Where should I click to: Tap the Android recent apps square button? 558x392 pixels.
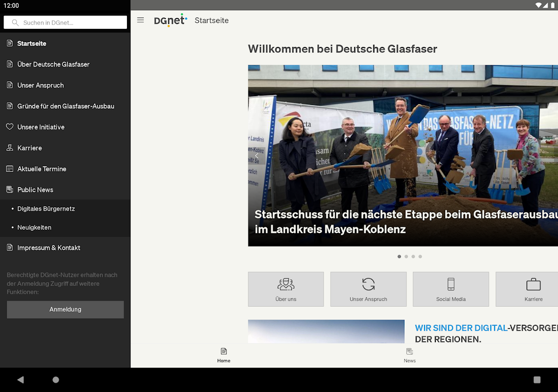(x=537, y=380)
